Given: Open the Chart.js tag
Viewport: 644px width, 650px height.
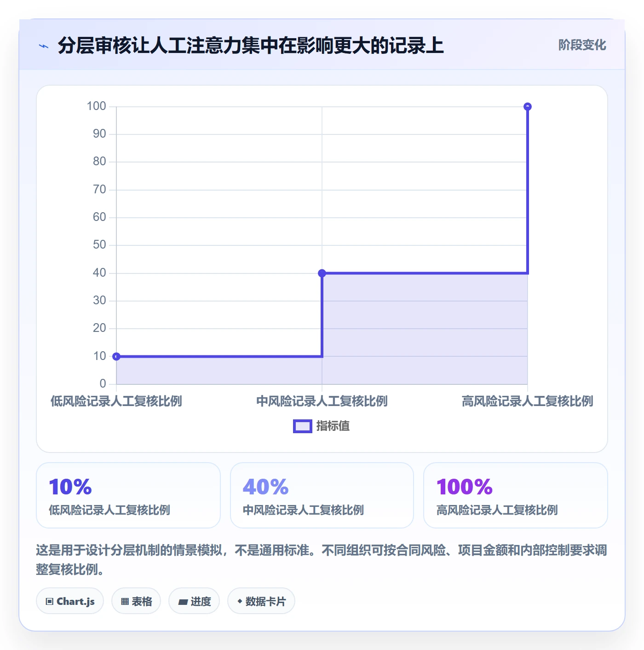Looking at the screenshot, I should coord(70,601).
